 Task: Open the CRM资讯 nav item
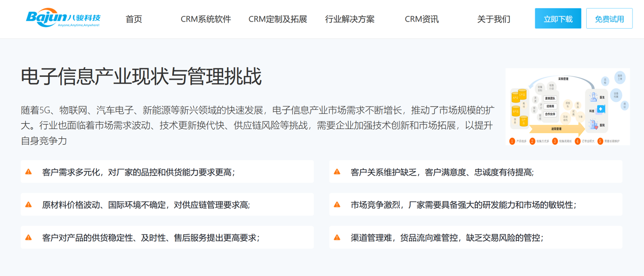pos(422,19)
